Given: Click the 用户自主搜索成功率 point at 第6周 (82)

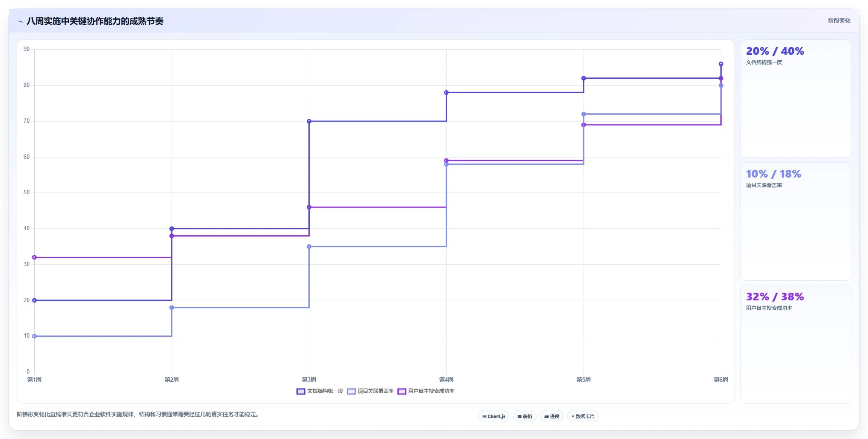Looking at the screenshot, I should tap(721, 78).
